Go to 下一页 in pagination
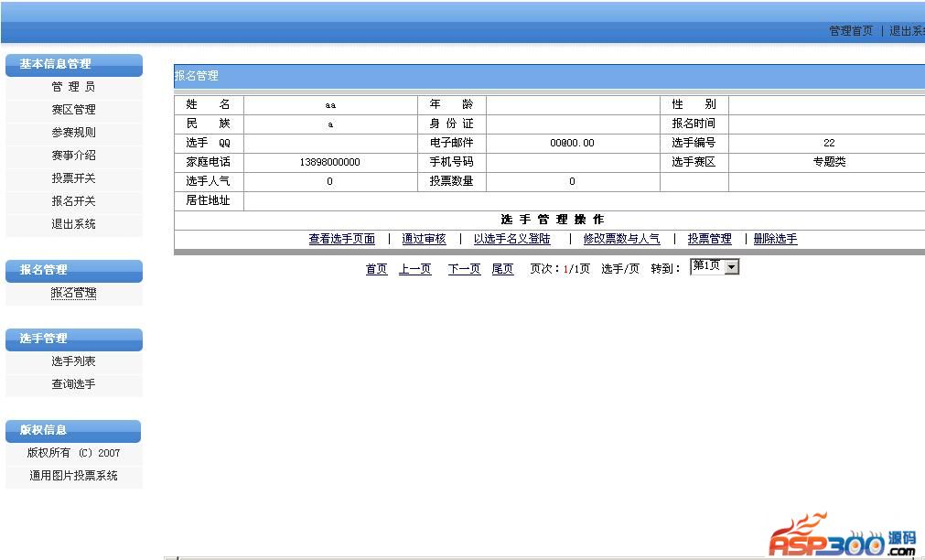This screenshot has width=925, height=560. click(x=464, y=269)
